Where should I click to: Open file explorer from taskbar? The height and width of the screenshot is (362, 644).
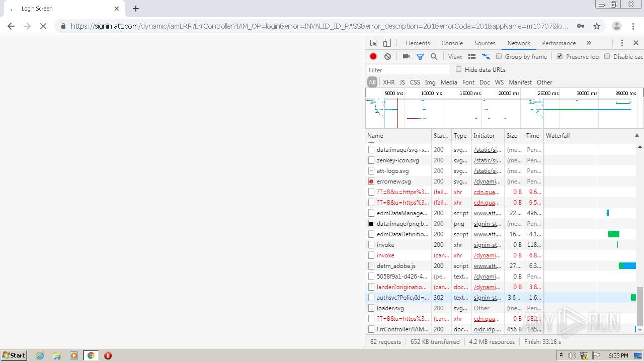(x=57, y=355)
